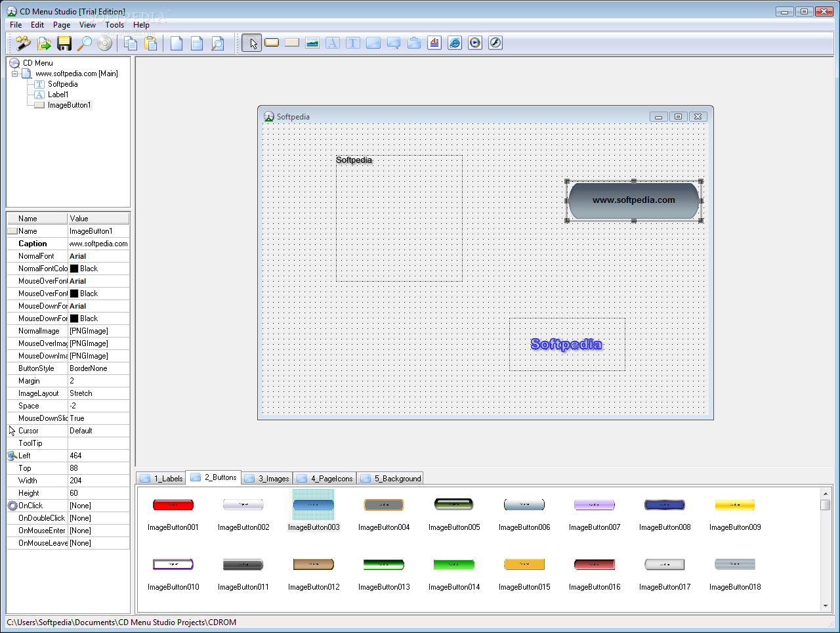Click the ImageLayout Stretch value
The height and width of the screenshot is (633, 840).
(98, 393)
